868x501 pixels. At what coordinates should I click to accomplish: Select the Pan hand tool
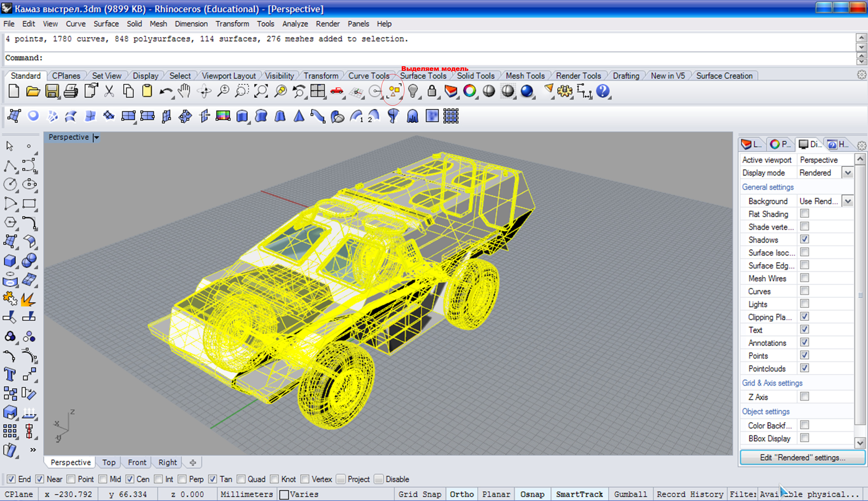(184, 92)
